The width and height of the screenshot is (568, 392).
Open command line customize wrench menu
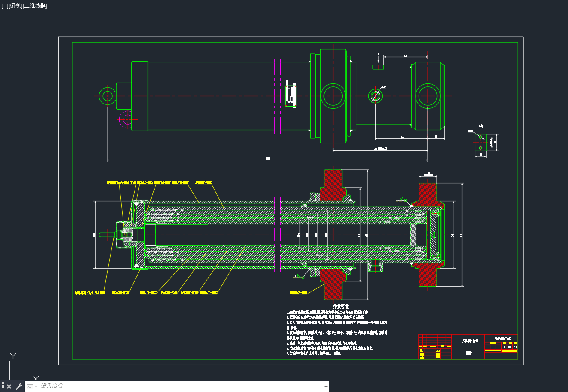(x=19, y=386)
